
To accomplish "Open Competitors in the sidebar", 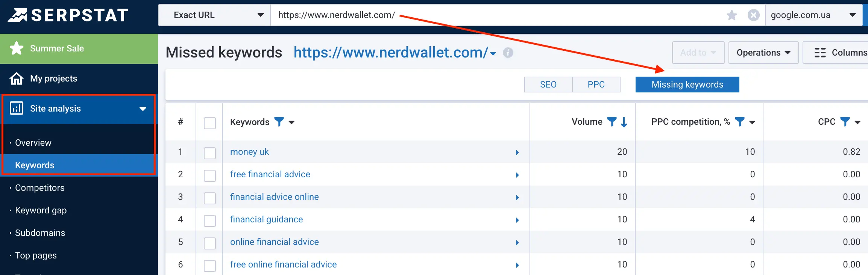I will point(40,188).
